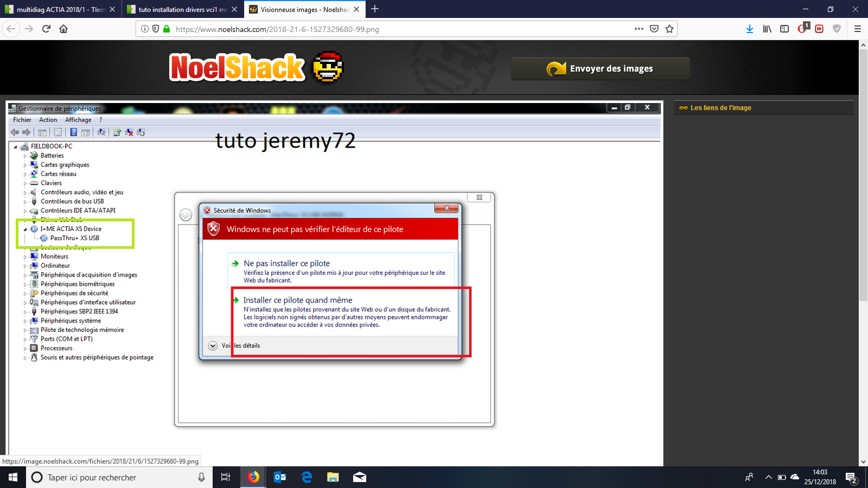868x488 pixels.
Task: Open a new browser tab
Action: click(x=375, y=9)
